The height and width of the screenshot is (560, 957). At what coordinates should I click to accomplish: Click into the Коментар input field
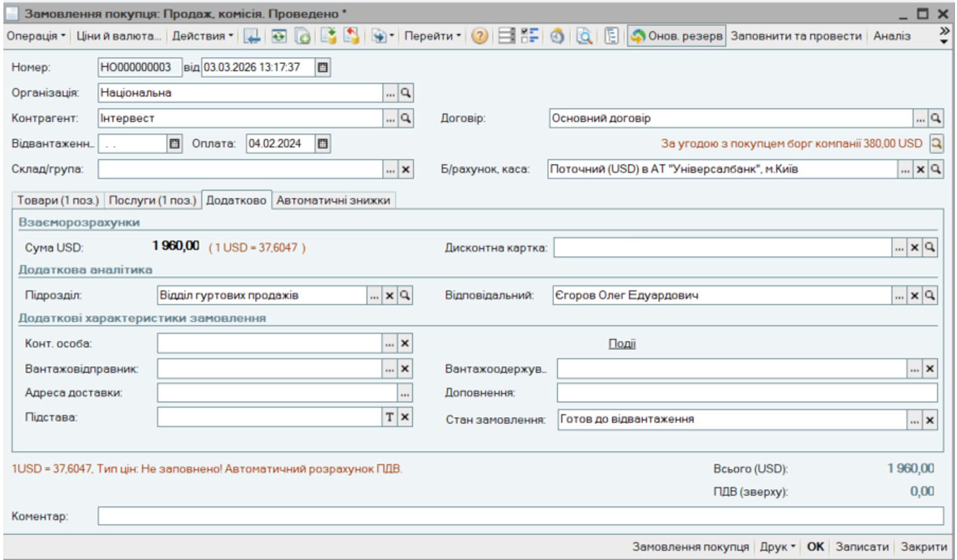[520, 516]
